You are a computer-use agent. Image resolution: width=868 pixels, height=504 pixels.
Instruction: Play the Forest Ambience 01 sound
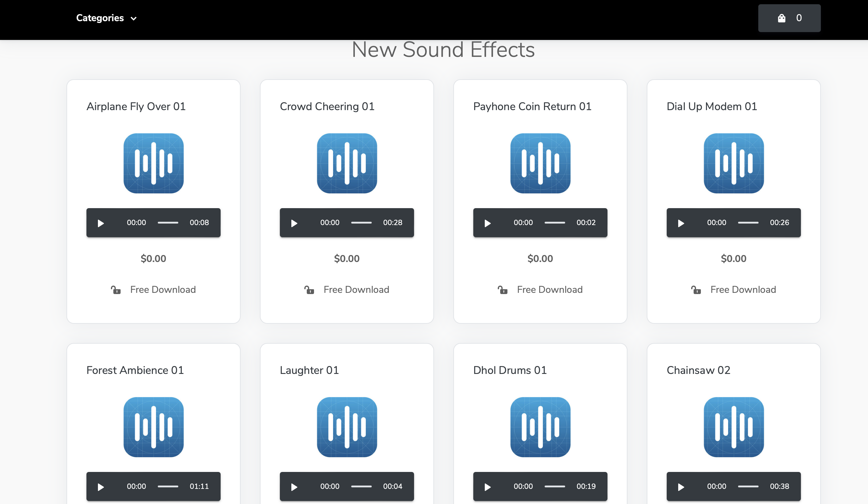(101, 487)
